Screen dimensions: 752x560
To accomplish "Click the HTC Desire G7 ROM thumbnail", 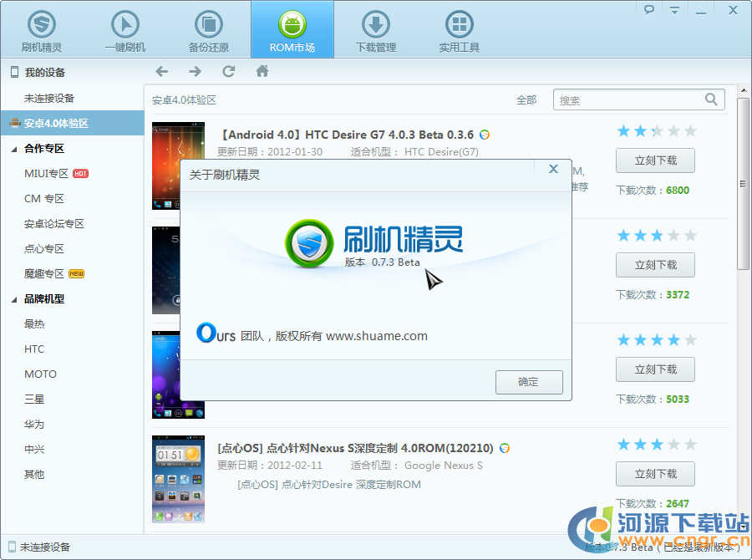I will [166, 165].
